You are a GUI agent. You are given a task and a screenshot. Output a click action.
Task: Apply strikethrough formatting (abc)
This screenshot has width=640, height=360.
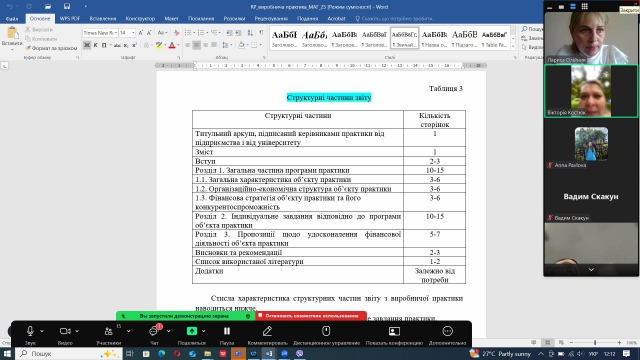tap(117, 45)
